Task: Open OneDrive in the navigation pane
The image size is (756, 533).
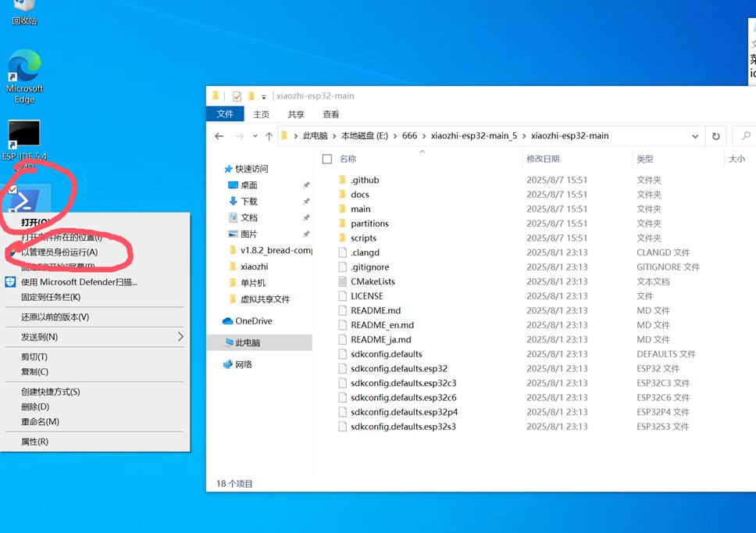Action: [253, 320]
